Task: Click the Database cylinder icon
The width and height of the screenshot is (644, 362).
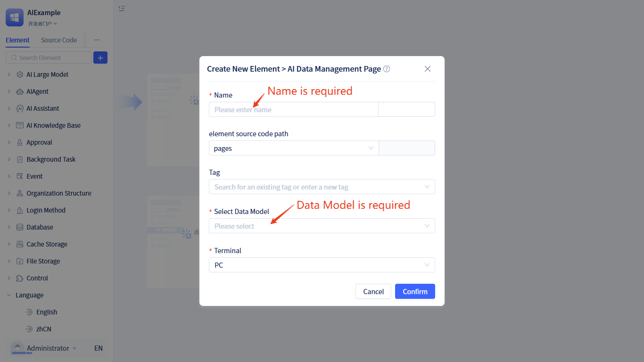Action: click(20, 227)
